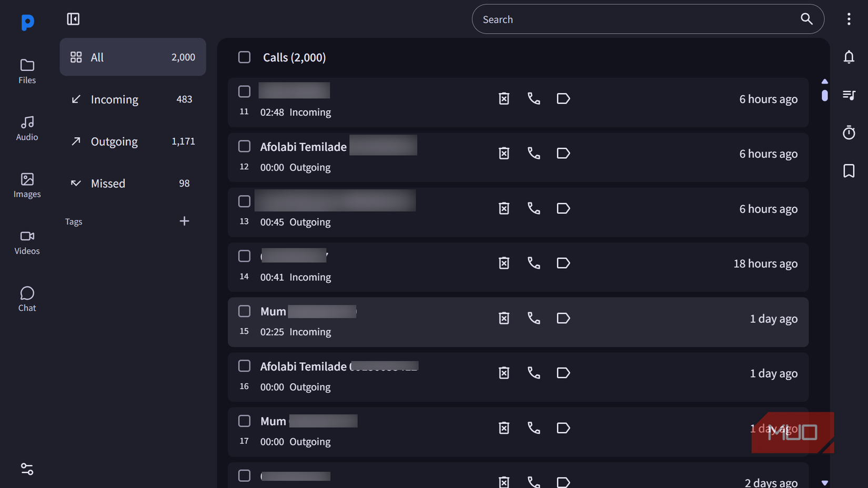Delete call entry 12 Afolabi Temilade
868x488 pixels.
pyautogui.click(x=504, y=153)
